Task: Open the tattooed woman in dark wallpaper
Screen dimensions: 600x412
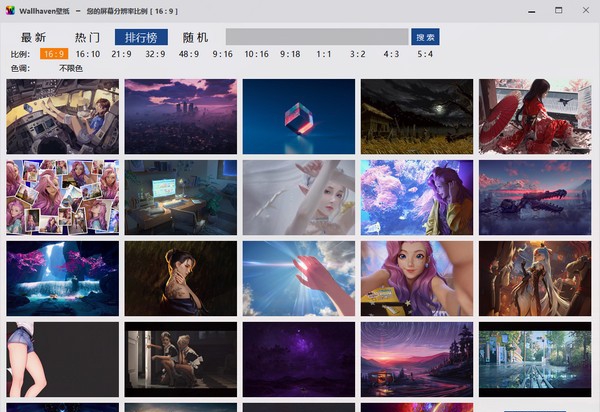Action: coord(181,278)
